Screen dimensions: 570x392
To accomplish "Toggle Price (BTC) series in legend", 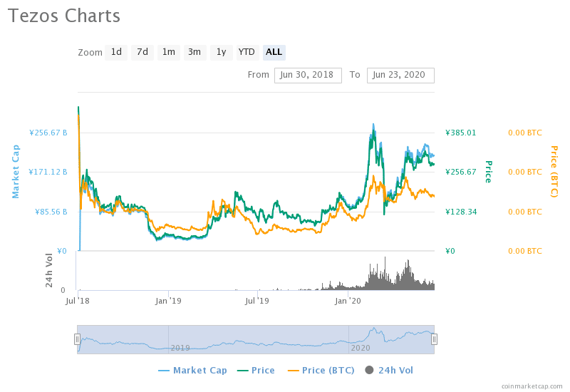I will pos(321,371).
